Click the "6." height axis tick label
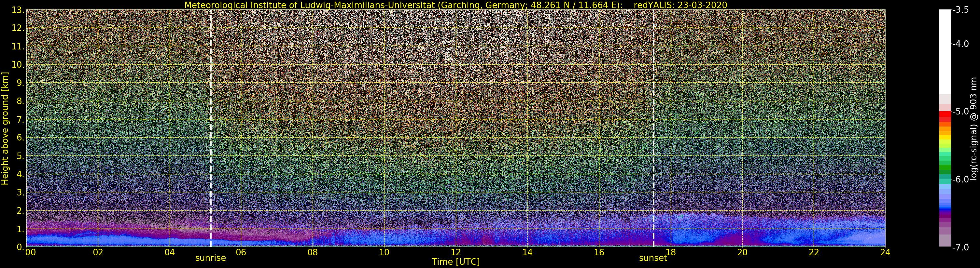980x268 pixels. [20, 138]
